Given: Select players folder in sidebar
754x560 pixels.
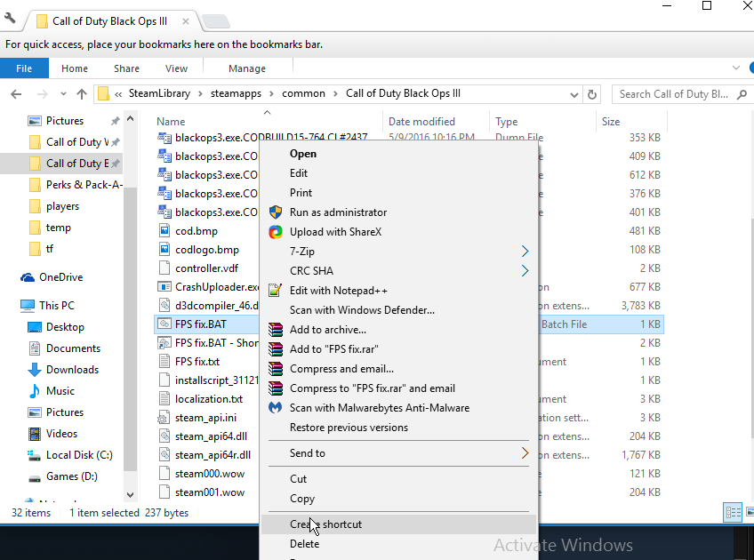Looking at the screenshot, I should [x=62, y=206].
